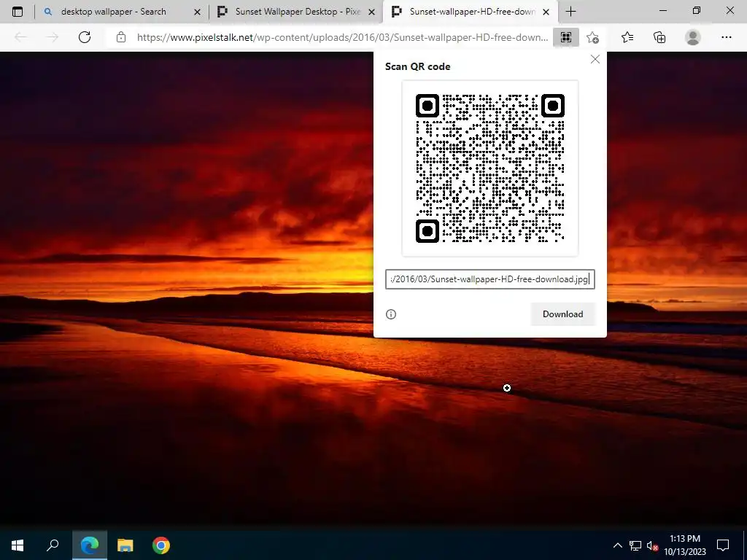Close the desktop wallpaper Search tab
This screenshot has width=747, height=560.
point(197,12)
